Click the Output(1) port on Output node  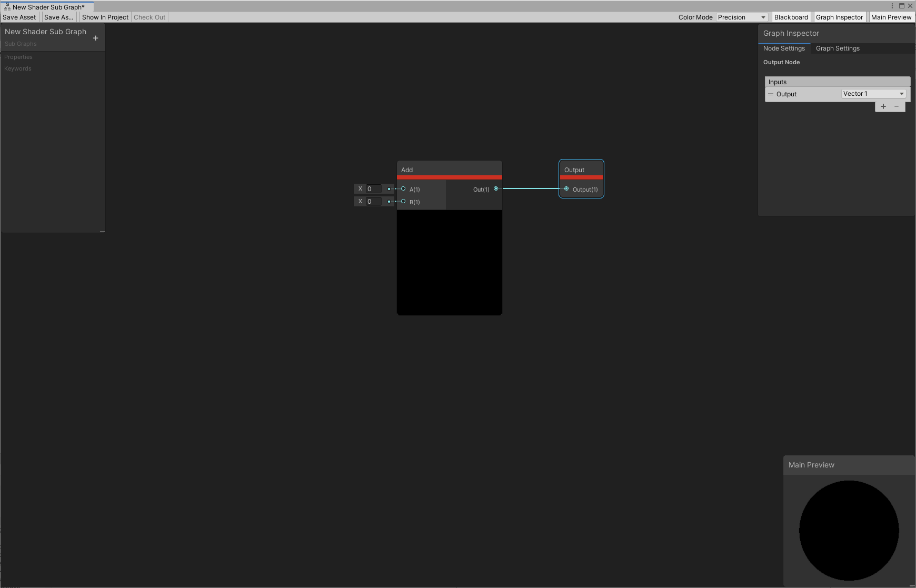[566, 189]
